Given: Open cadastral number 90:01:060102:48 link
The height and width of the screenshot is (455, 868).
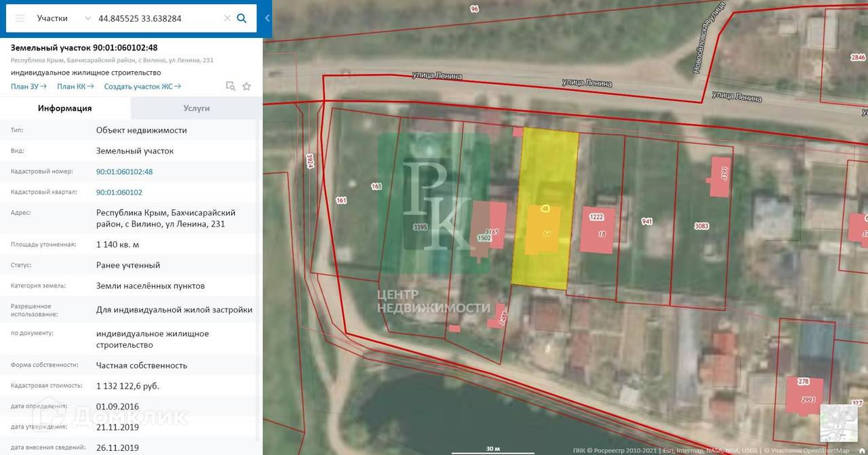Looking at the screenshot, I should click(x=124, y=172).
